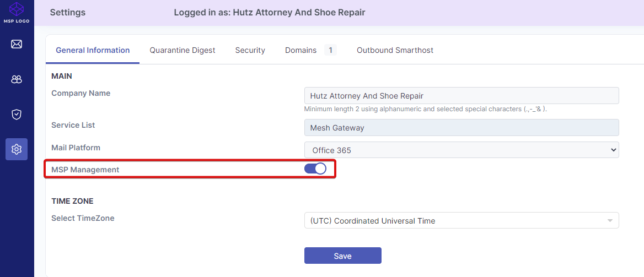The height and width of the screenshot is (277, 644).
Task: Expand the Mail Platform dropdown
Action: pos(461,150)
